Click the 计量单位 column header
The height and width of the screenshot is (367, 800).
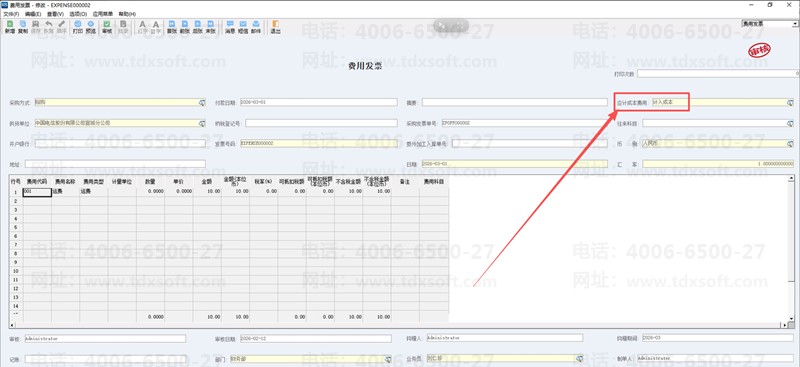(x=122, y=181)
